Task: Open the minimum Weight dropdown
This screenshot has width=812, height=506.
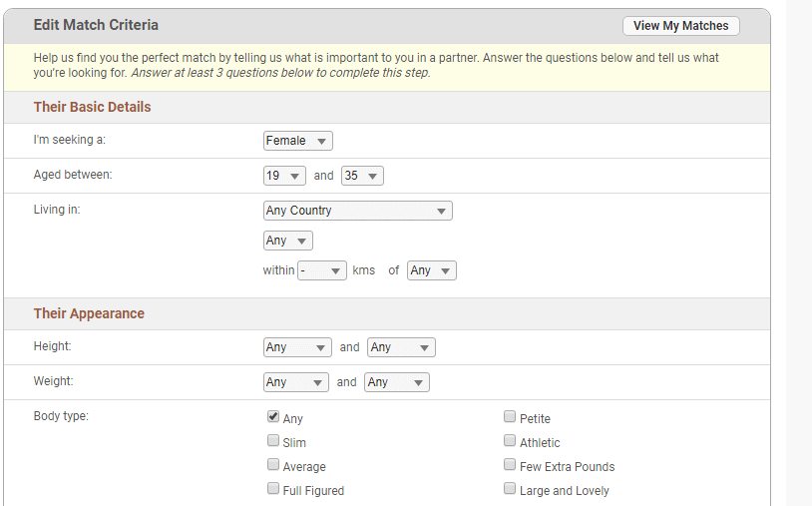Action: 295,382
